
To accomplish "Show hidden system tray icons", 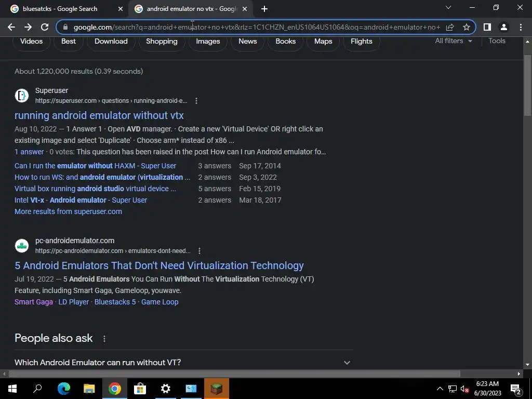I will coord(440,389).
